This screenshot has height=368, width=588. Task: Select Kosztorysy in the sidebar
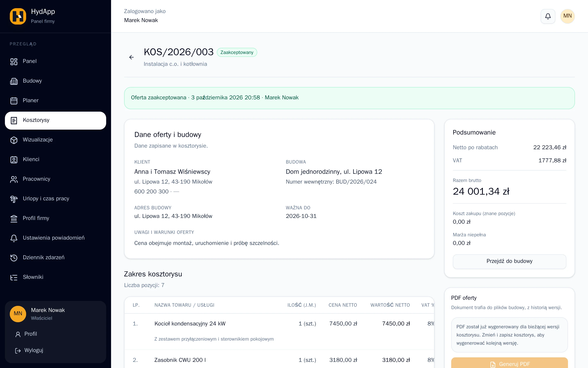tap(55, 120)
